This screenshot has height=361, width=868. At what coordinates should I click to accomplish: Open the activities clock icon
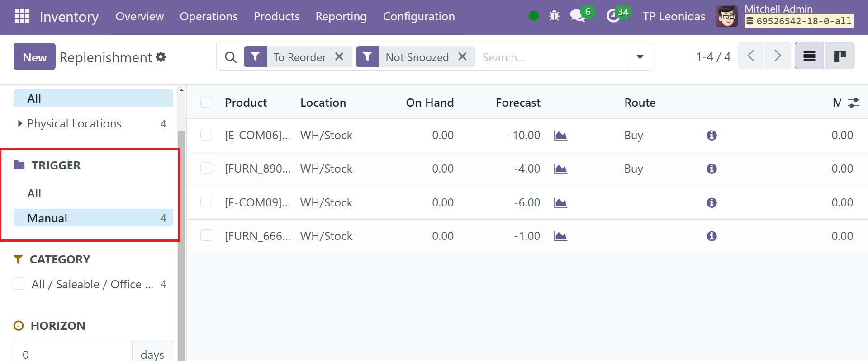(613, 16)
